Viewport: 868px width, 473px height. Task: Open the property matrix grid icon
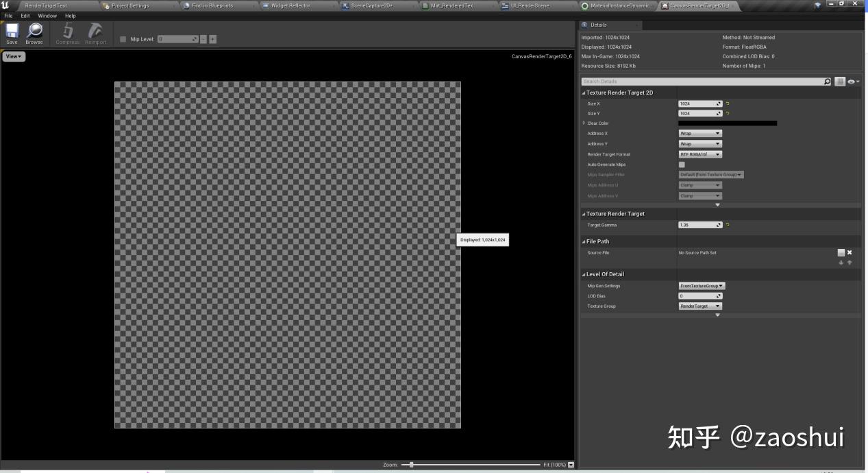point(839,81)
